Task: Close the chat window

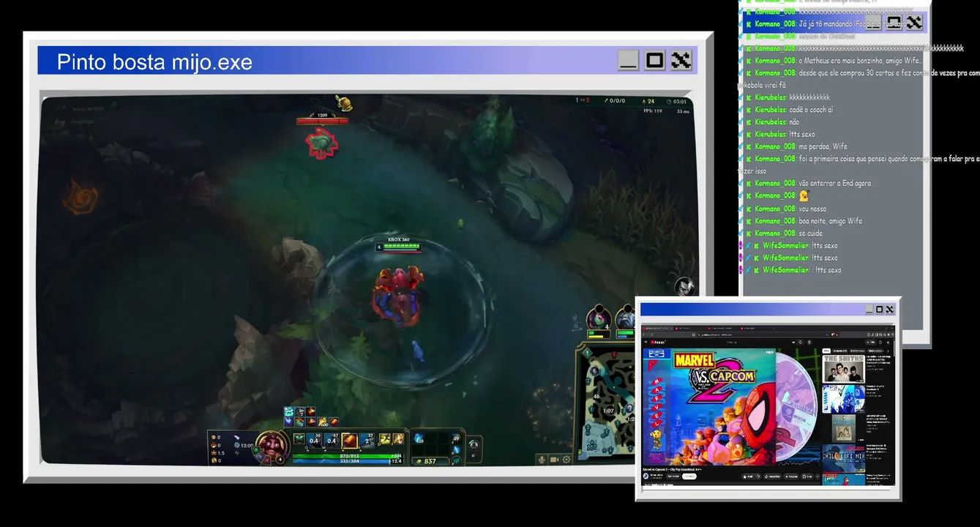Action: click(x=913, y=23)
